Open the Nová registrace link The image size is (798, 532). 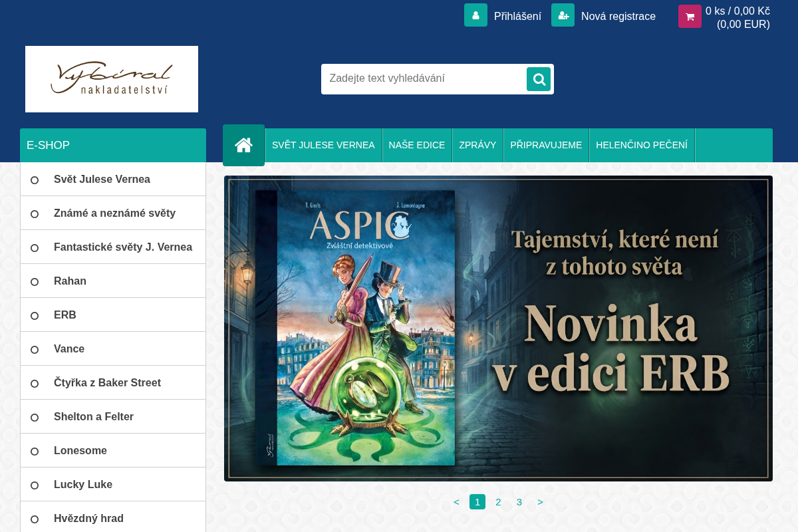tap(618, 16)
